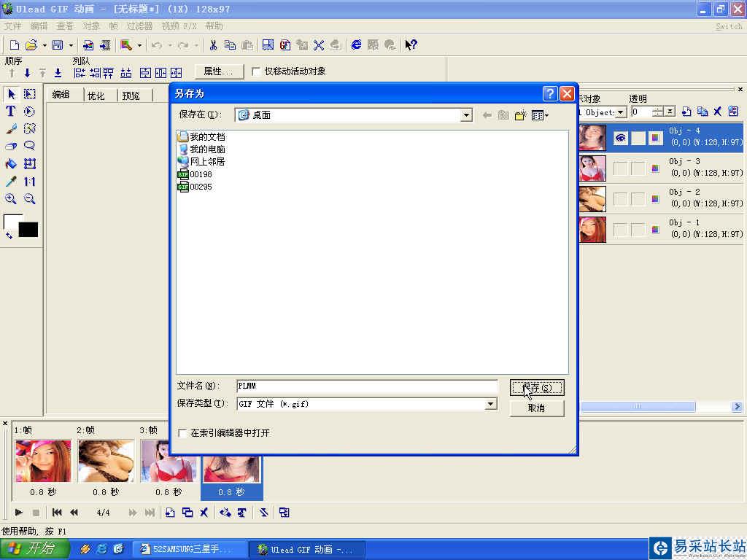Select the Zoom in magnifier tool
747x560 pixels.
click(11, 198)
